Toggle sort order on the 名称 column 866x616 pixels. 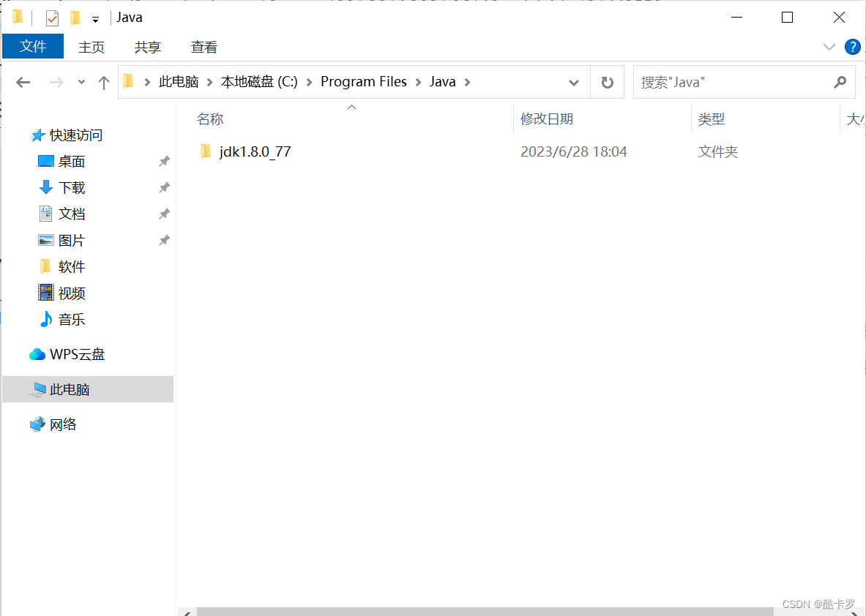(210, 119)
